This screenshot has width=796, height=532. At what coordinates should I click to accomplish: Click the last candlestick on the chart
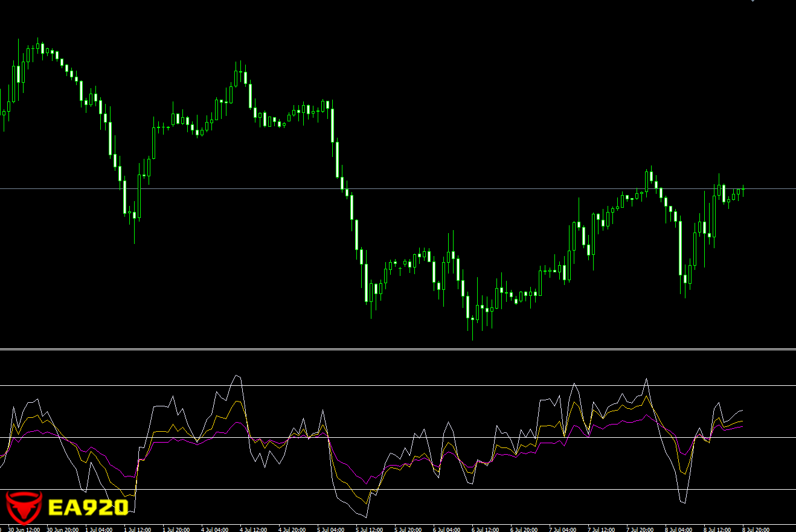tap(743, 190)
